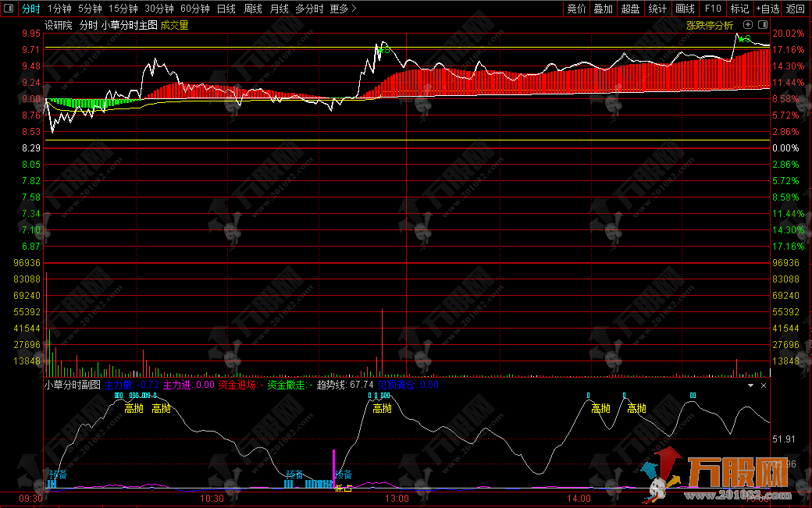812x508 pixels.
Task: Add stock to watchlist with +自选
Action: click(x=767, y=9)
